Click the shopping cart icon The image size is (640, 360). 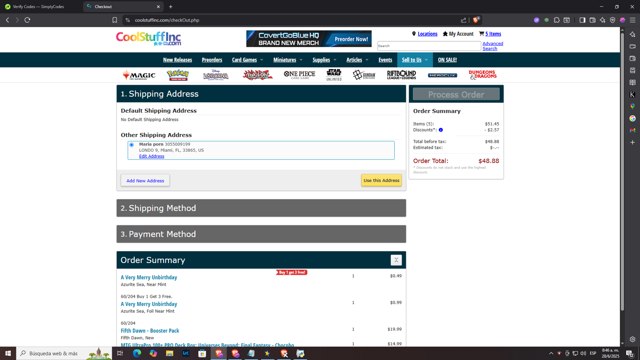coord(482,34)
